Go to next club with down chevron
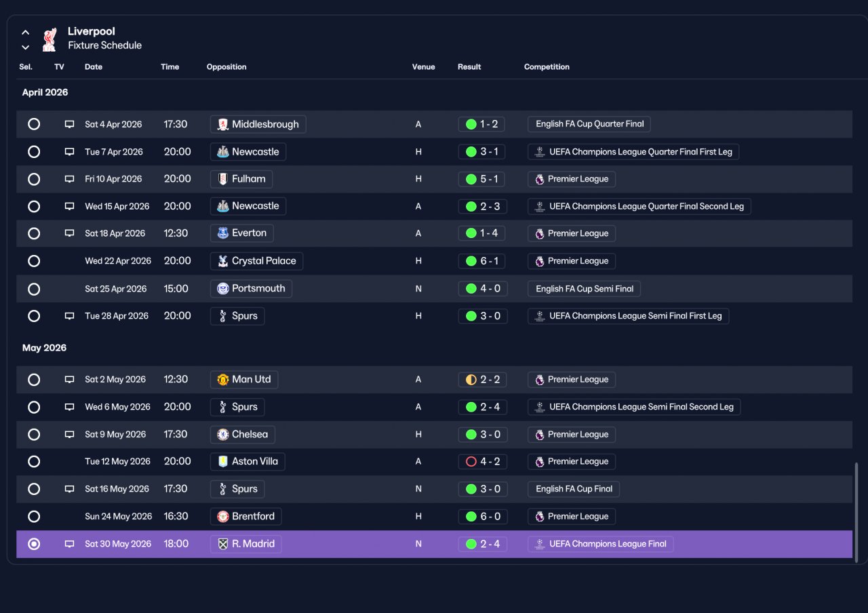Image resolution: width=868 pixels, height=613 pixels. [25, 47]
